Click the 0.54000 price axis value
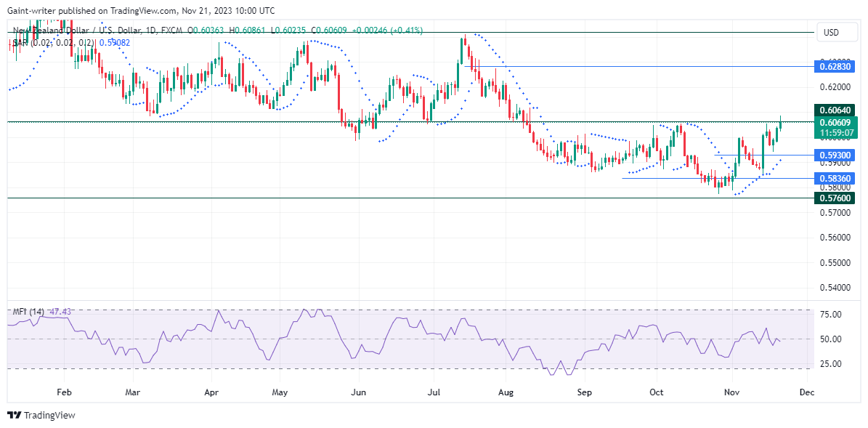The image size is (868, 428). (835, 288)
